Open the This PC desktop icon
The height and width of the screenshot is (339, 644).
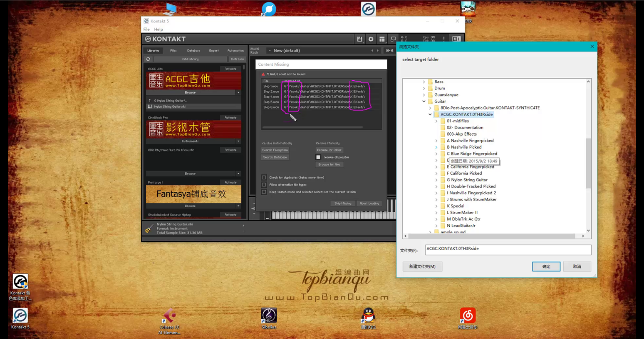[170, 9]
